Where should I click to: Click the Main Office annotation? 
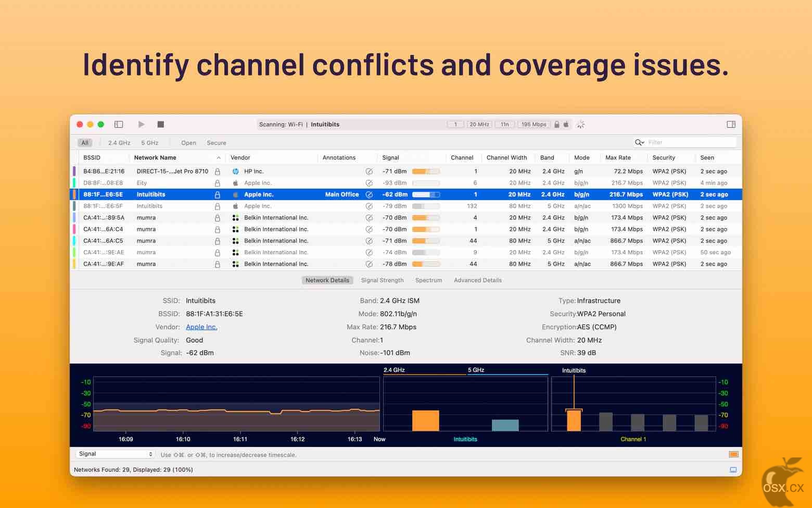tap(342, 194)
